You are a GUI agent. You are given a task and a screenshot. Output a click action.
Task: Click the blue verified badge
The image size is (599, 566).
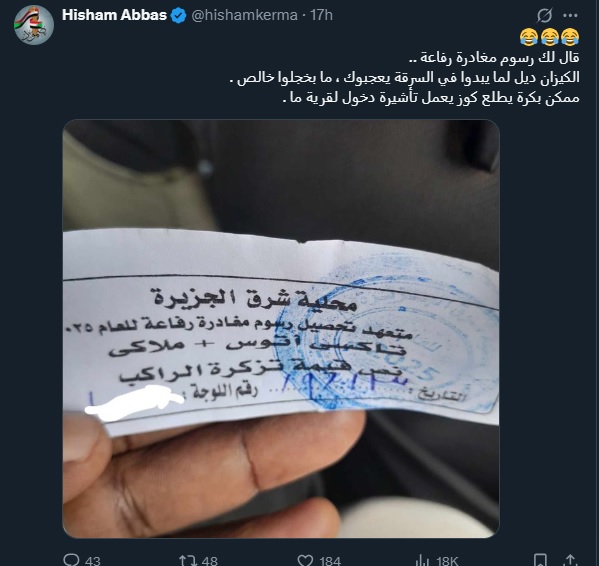[178, 16]
